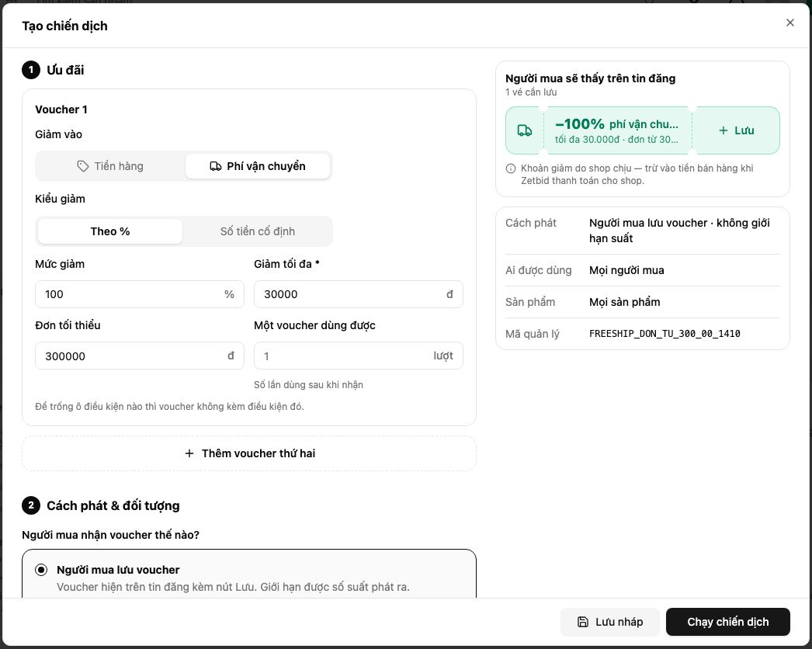Click the truck icon on voucher preview

[525, 130]
